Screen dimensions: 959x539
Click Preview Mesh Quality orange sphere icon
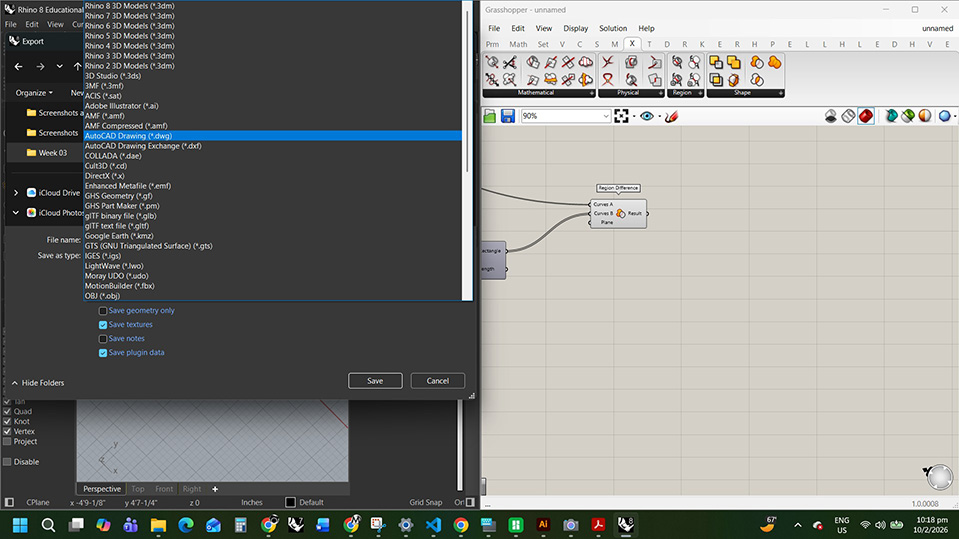point(925,116)
